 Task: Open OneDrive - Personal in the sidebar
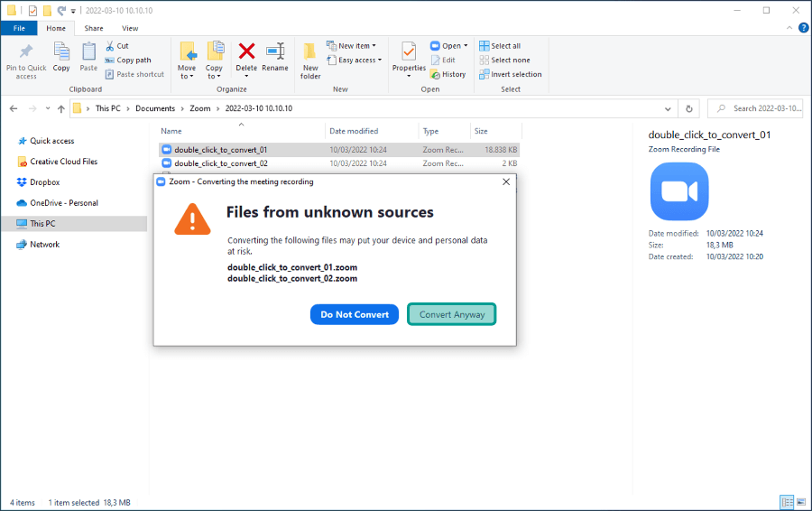point(64,203)
